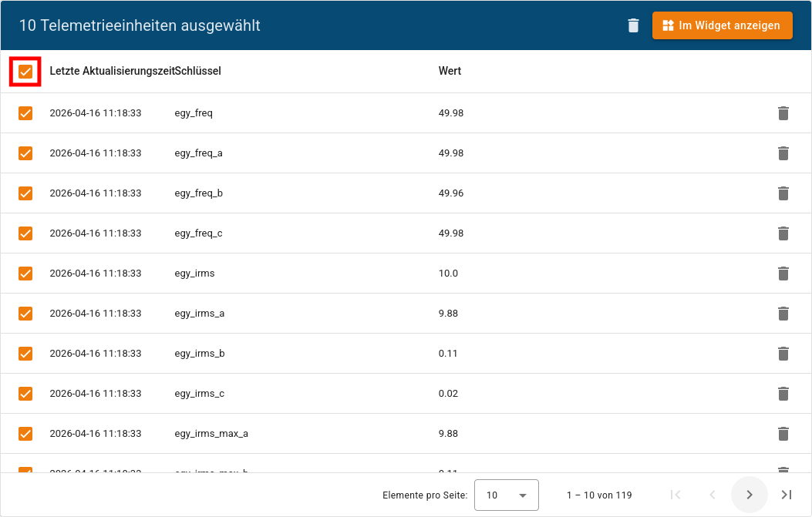The height and width of the screenshot is (517, 812).
Task: Jump to the last page of results
Action: click(x=786, y=495)
